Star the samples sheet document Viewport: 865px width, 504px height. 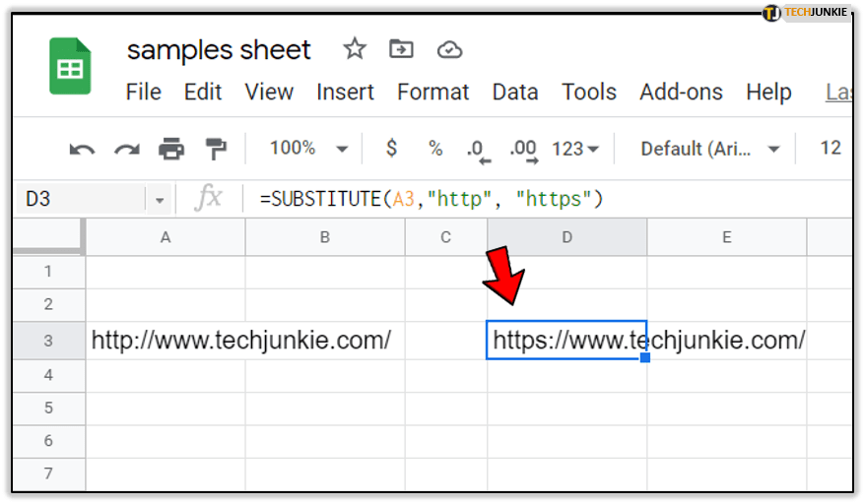pyautogui.click(x=354, y=49)
